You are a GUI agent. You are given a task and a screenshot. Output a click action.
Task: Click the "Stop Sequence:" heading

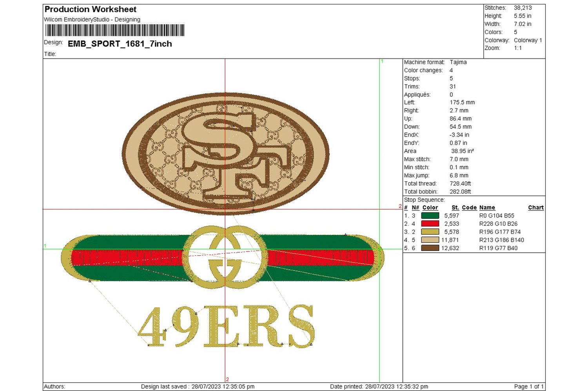pyautogui.click(x=425, y=200)
